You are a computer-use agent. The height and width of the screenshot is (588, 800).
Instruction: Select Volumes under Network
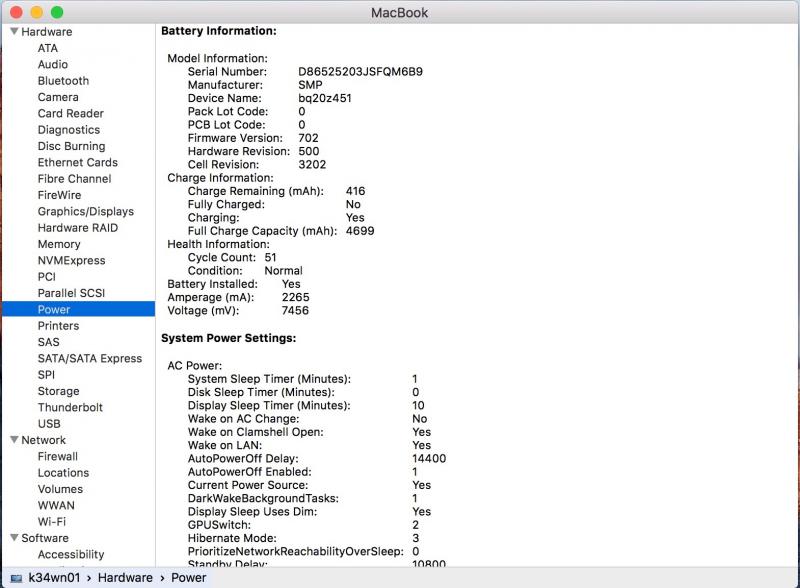60,489
